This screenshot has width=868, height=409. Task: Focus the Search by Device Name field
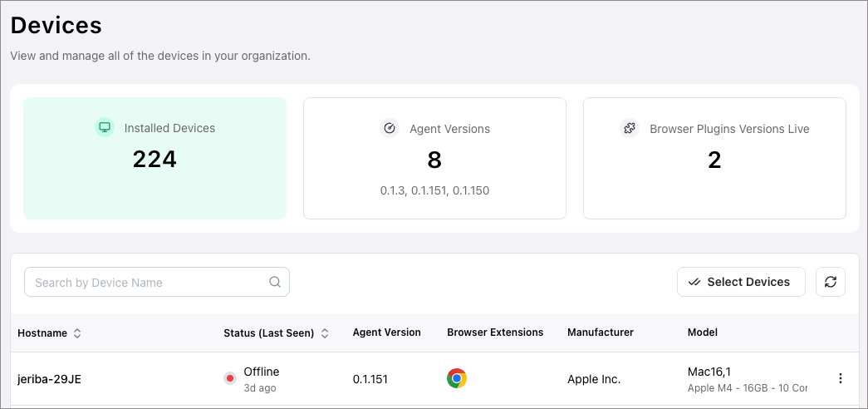[x=150, y=282]
